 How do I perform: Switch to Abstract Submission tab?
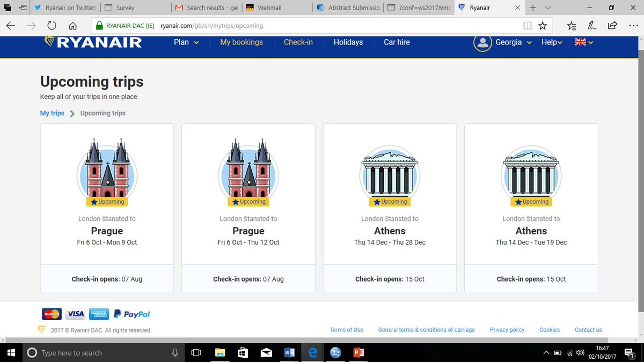coord(348,8)
